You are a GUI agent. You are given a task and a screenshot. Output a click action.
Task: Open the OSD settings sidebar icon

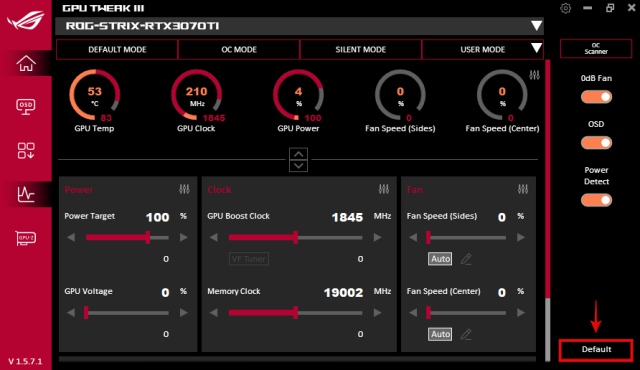pyautogui.click(x=26, y=107)
